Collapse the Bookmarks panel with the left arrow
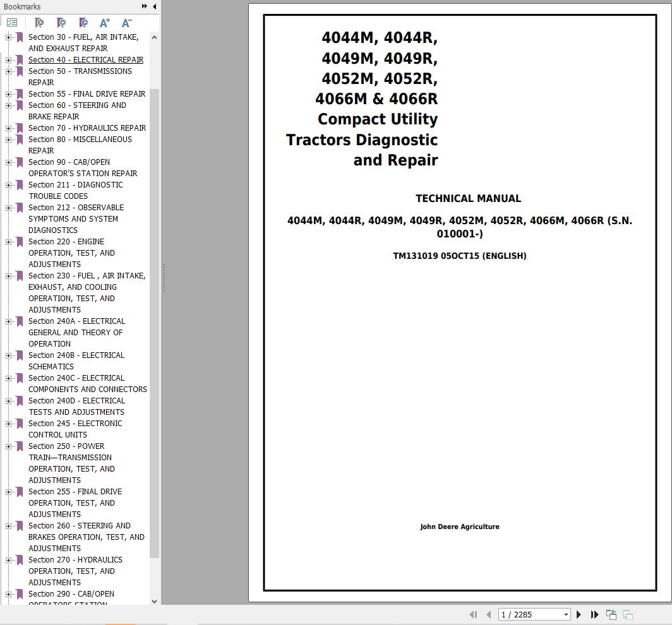Viewport: 672px width, 625px height. 154,6
